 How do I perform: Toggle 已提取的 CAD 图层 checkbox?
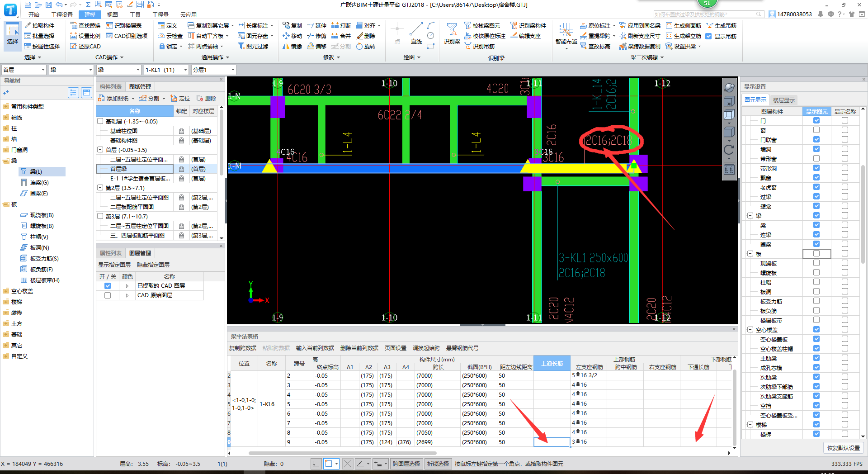click(x=108, y=286)
